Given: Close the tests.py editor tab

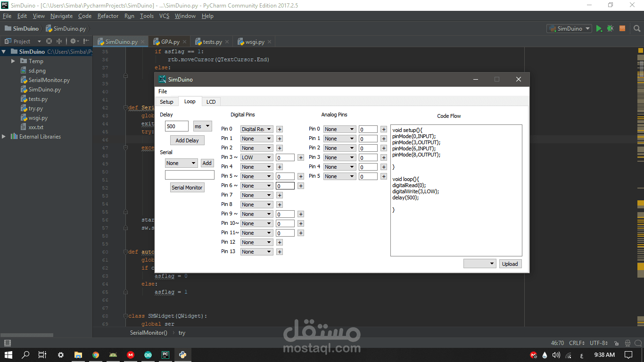Looking at the screenshot, I should pos(227,42).
